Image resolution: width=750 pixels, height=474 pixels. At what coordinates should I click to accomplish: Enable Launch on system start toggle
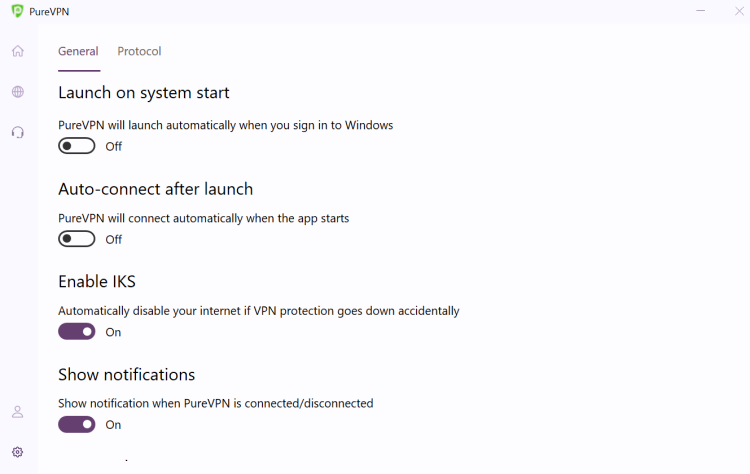pos(77,146)
